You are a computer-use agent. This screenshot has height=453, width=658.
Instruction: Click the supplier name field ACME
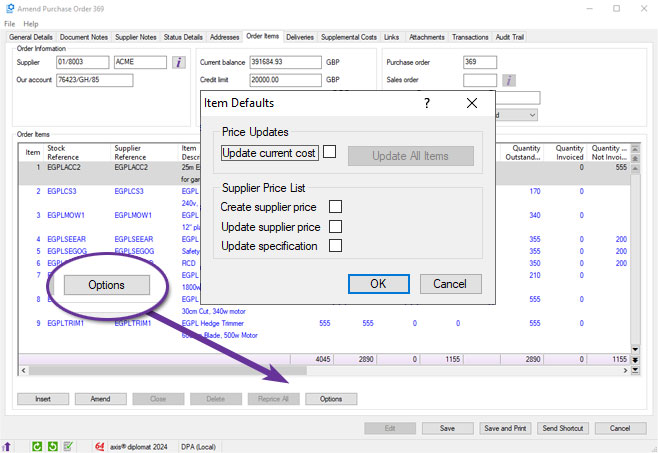tap(140, 62)
